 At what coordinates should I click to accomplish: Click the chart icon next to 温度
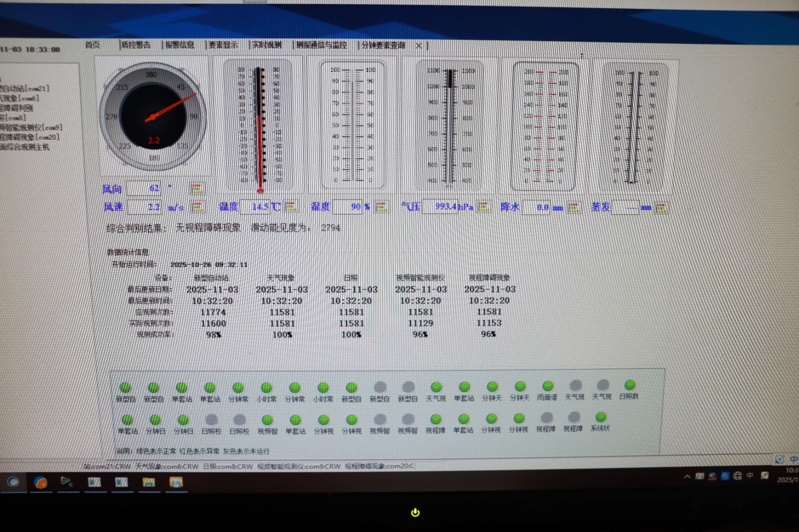point(291,206)
